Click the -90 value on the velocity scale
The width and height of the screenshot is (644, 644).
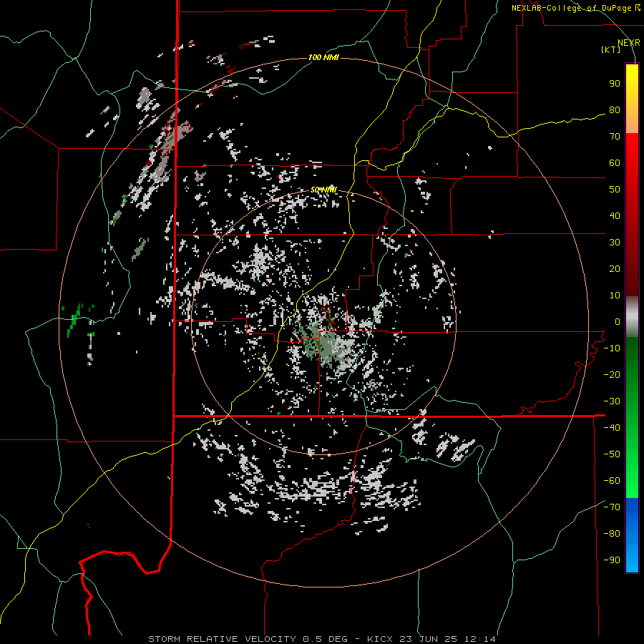(x=612, y=560)
